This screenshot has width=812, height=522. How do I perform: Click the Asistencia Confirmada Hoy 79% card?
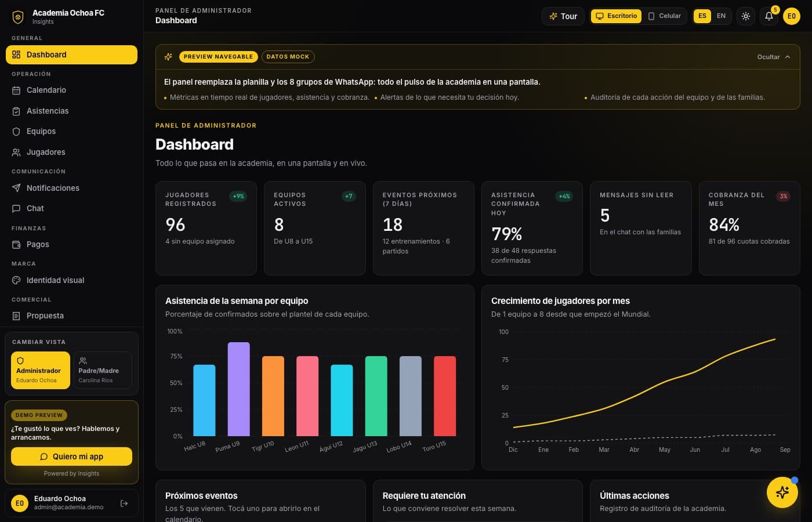pos(532,228)
